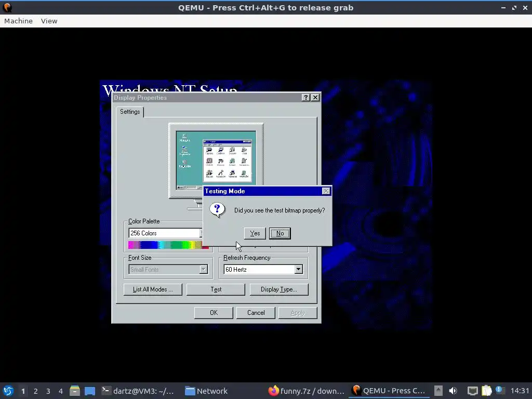This screenshot has height=399, width=532.
Task: Click the monitor preview image
Action: coord(216,161)
